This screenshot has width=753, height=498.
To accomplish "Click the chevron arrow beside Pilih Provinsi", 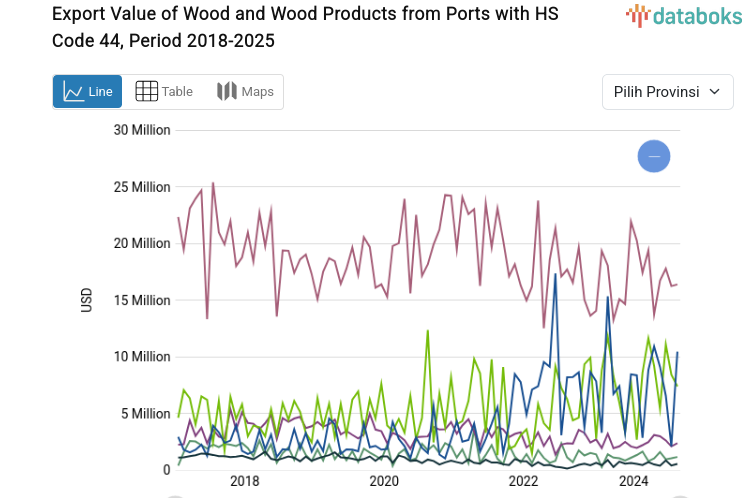I will pos(714,92).
